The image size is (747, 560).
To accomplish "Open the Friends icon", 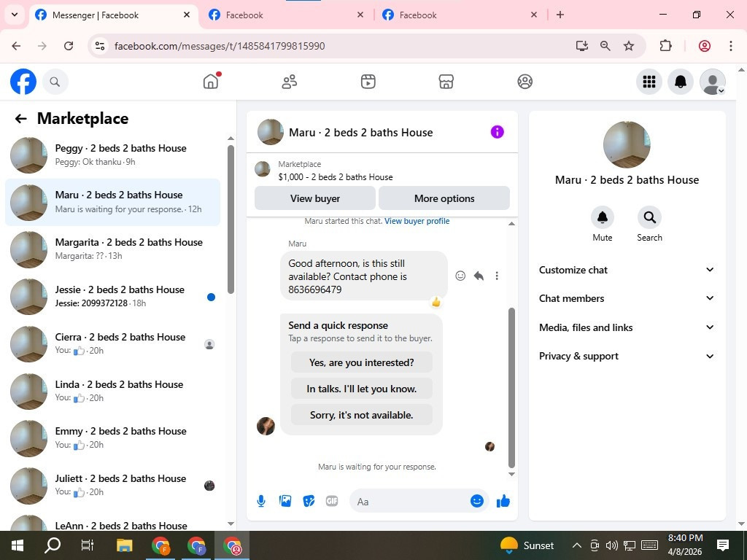I will pyautogui.click(x=289, y=82).
